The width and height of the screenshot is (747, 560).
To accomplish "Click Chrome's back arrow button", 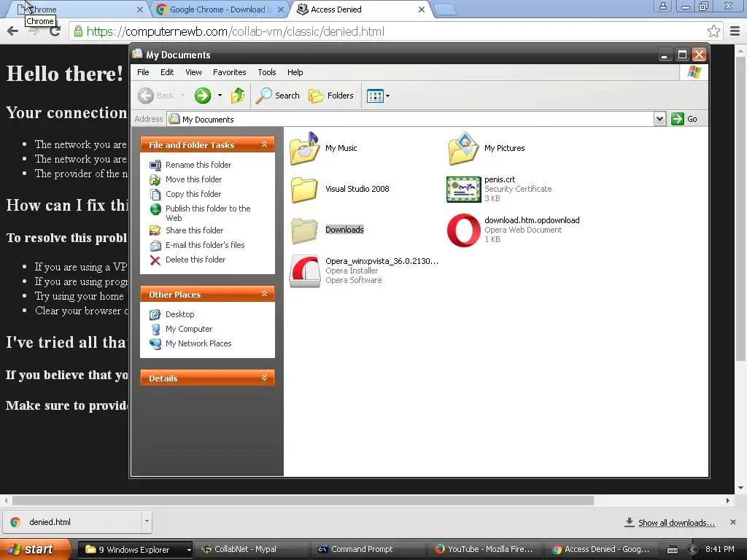I will [x=13, y=31].
